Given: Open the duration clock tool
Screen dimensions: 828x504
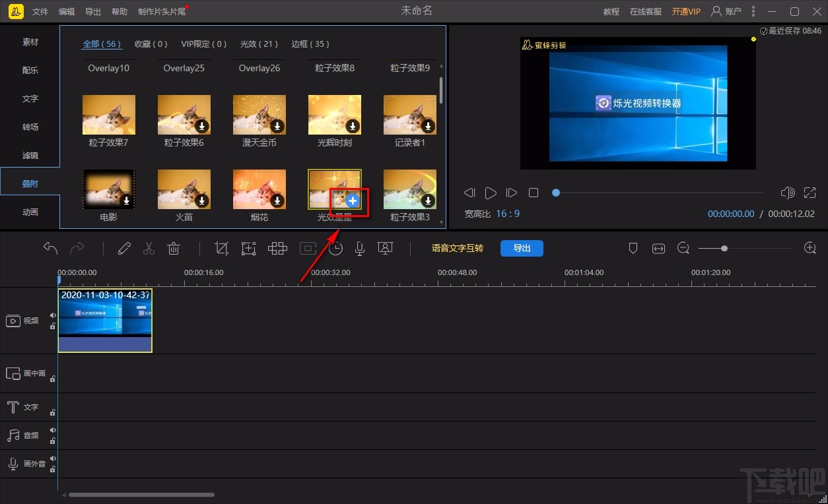Looking at the screenshot, I should coord(336,248).
